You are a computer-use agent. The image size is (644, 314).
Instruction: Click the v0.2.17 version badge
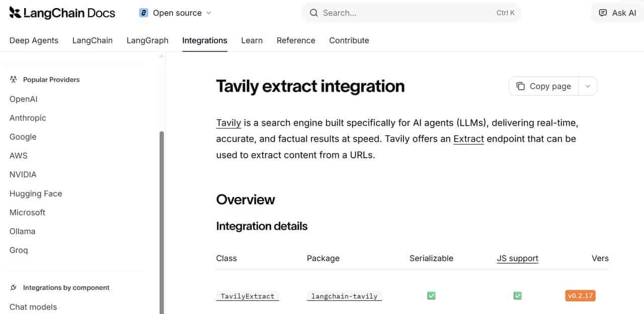(581, 296)
